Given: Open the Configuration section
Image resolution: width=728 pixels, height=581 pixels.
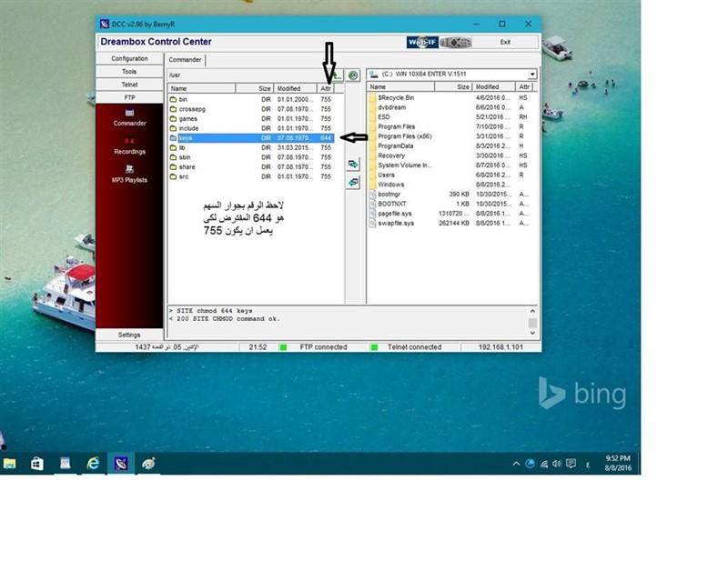Looking at the screenshot, I should tap(129, 58).
